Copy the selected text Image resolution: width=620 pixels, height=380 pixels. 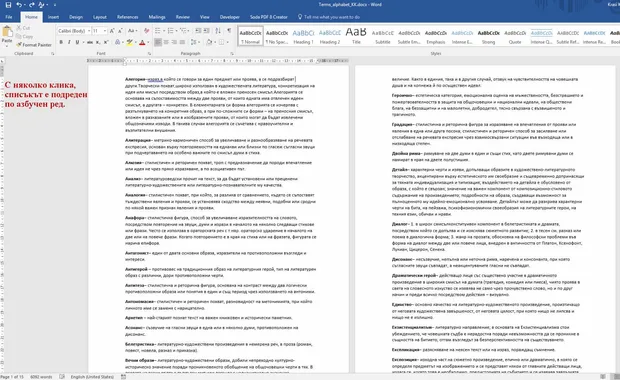point(25,36)
